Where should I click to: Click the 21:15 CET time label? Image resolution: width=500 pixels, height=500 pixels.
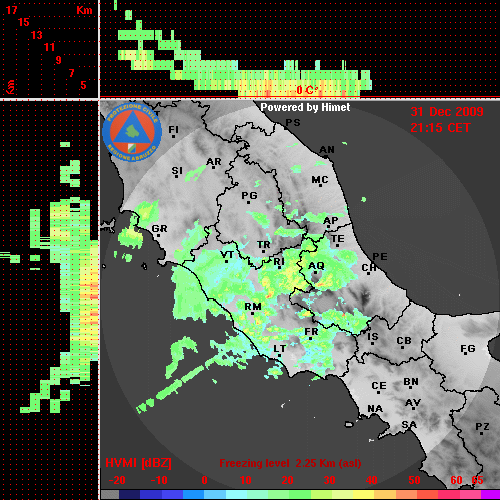coord(440,128)
